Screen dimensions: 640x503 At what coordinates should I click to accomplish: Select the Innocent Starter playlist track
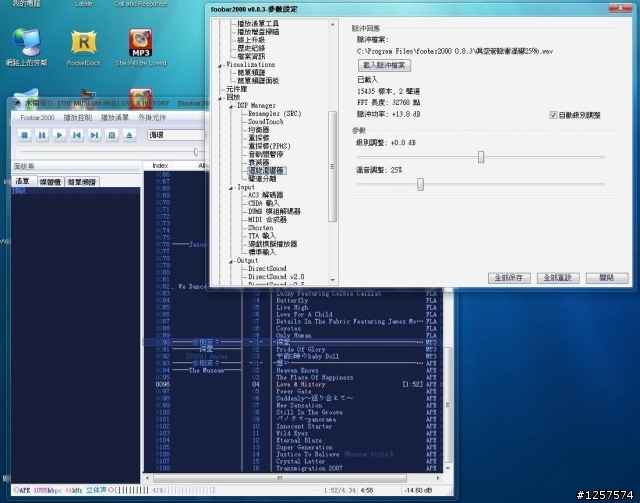304,426
